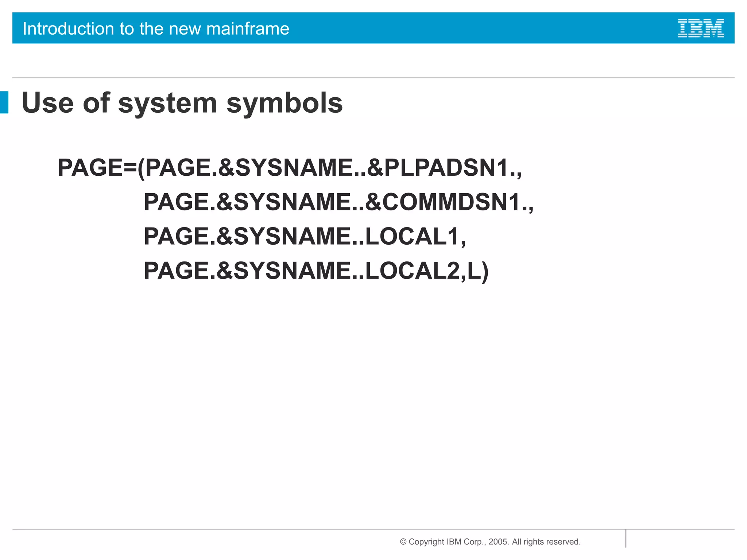
Task: Click the PAGE.&SYSNAME..LOCAL2,L) line
Action: point(316,271)
